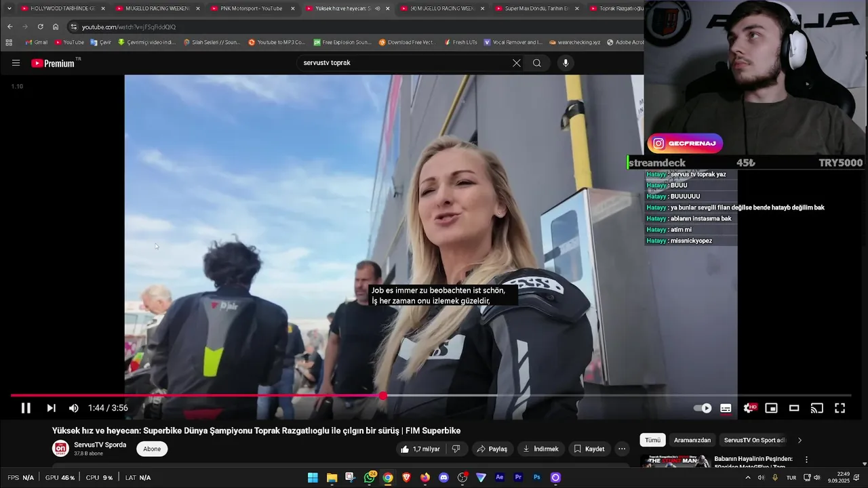Select the ServusTV On Sport chip
868x488 pixels.
[754, 440]
